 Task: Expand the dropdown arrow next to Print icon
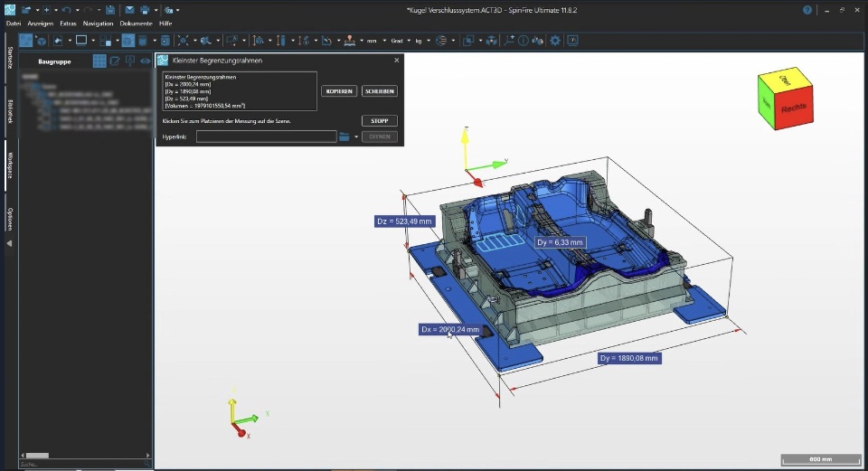(x=156, y=10)
